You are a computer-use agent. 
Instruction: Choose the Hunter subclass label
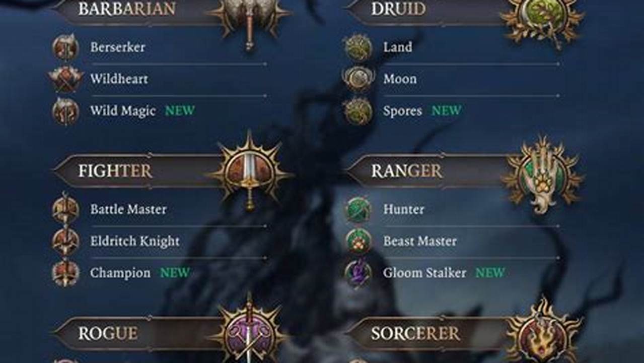click(404, 209)
